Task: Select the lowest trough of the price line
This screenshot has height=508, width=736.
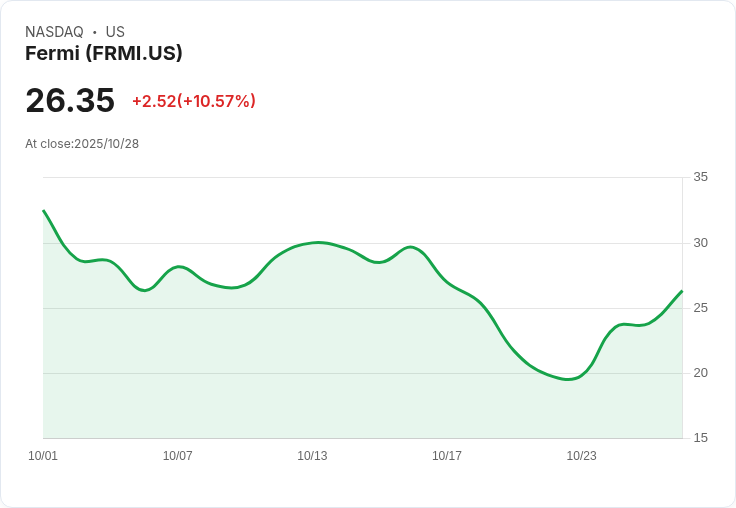Action: [569, 380]
